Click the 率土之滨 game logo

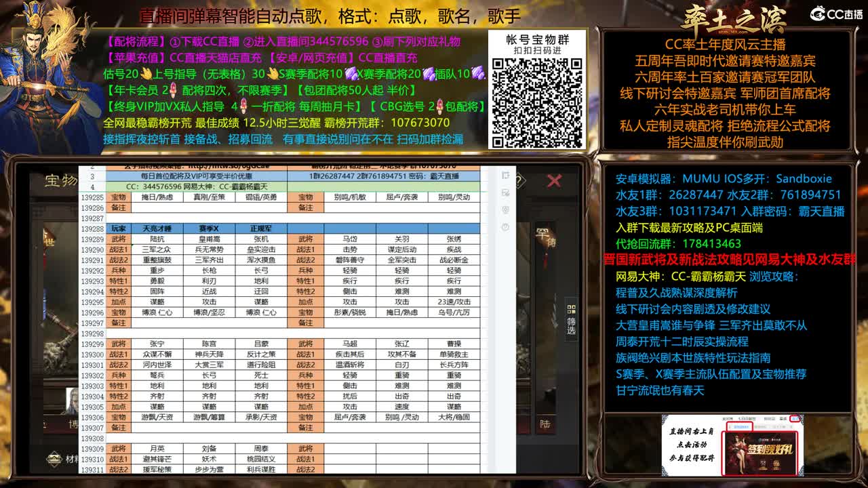tap(734, 19)
